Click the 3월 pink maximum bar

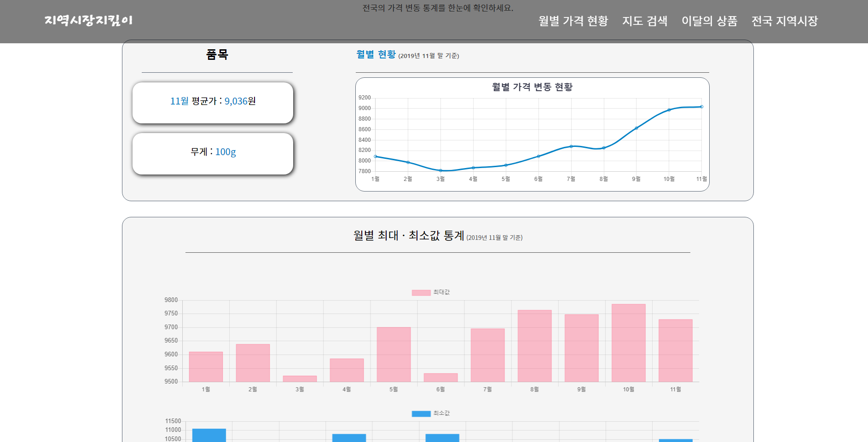(300, 379)
